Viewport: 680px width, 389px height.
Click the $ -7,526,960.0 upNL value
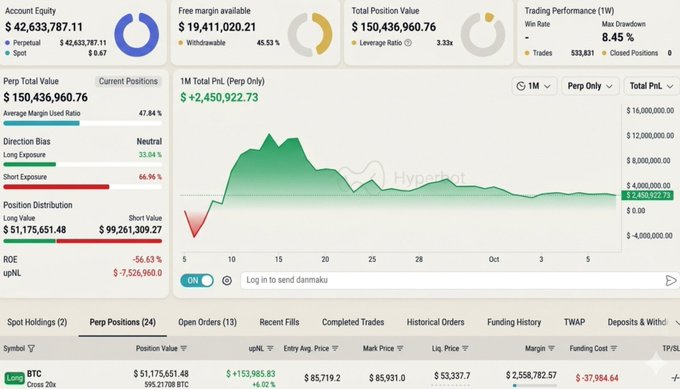(137, 273)
